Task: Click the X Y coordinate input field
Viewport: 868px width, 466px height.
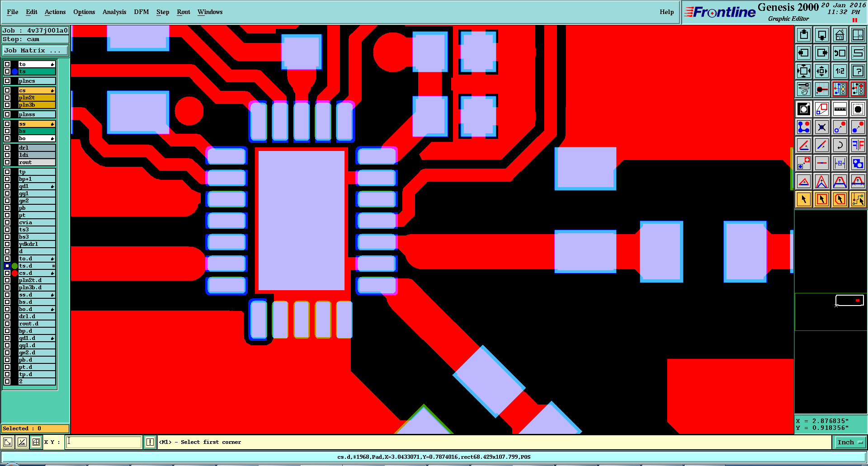Action: point(104,442)
